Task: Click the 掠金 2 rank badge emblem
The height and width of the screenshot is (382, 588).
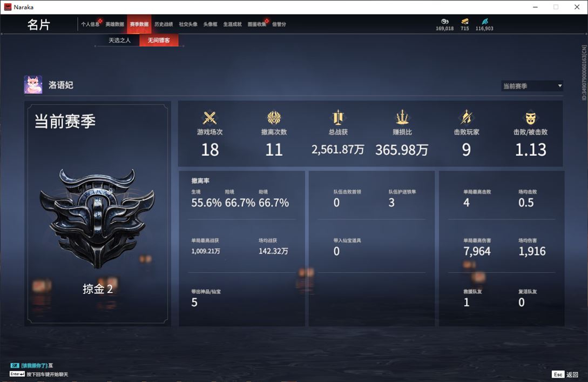Action: pos(98,218)
